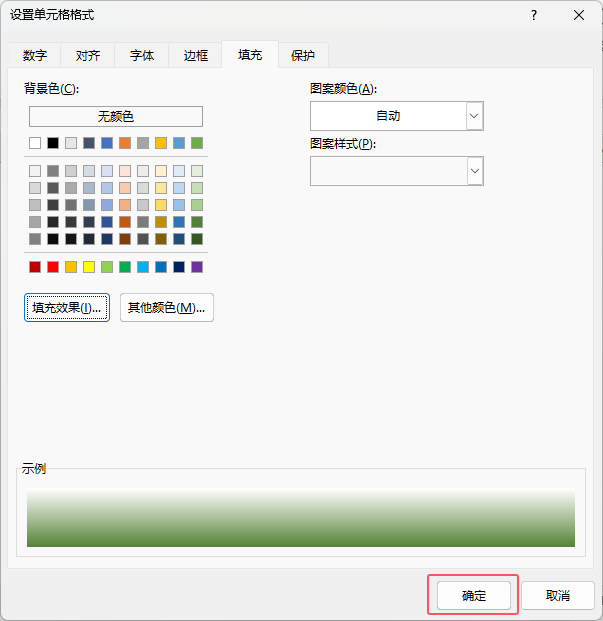Pick the black swatch in the top theme row
603x621 pixels.
coord(53,143)
